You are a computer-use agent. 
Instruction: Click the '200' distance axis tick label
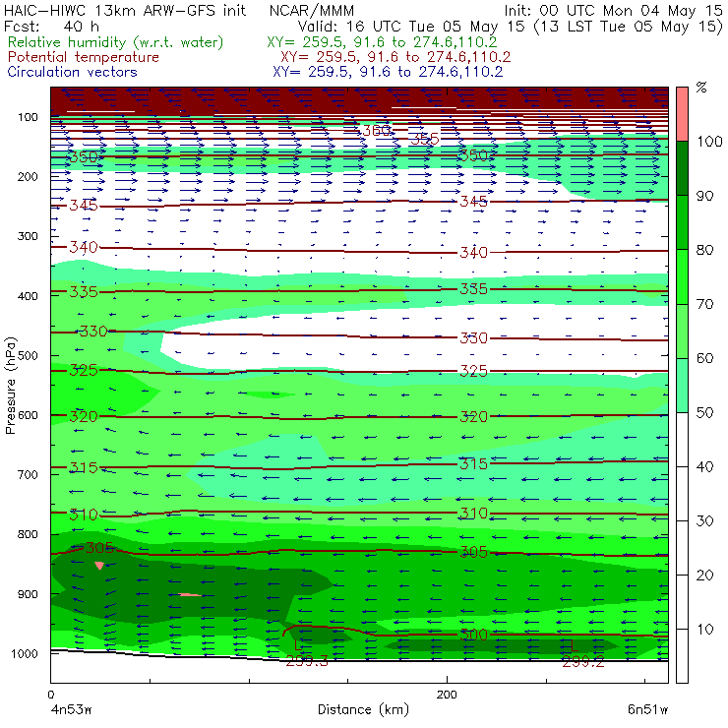(x=447, y=695)
